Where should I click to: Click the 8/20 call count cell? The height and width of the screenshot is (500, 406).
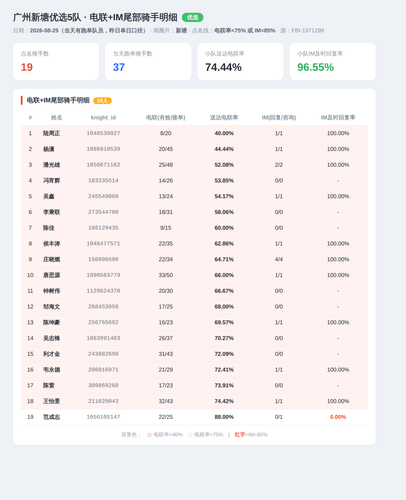(166, 133)
